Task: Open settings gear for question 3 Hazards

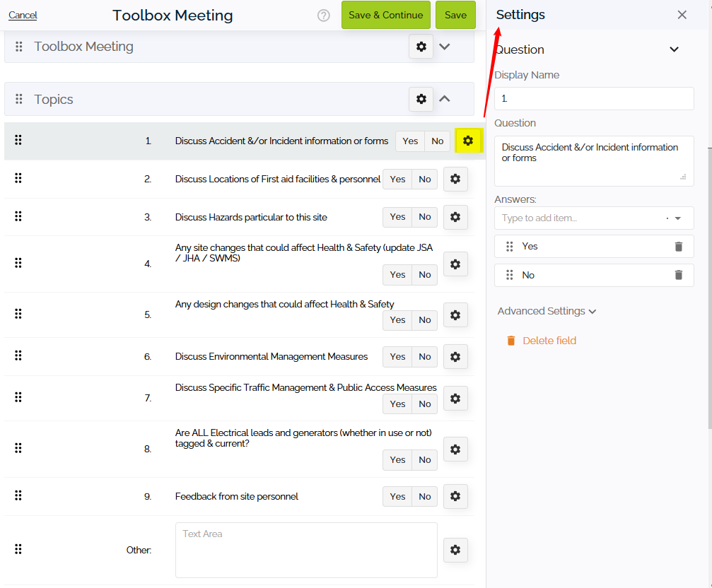Action: pos(455,217)
